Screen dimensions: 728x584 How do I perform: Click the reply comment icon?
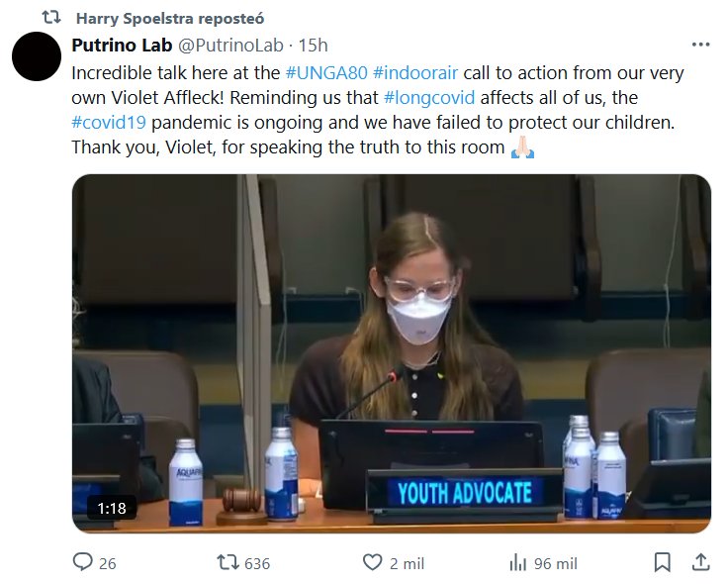(82, 562)
